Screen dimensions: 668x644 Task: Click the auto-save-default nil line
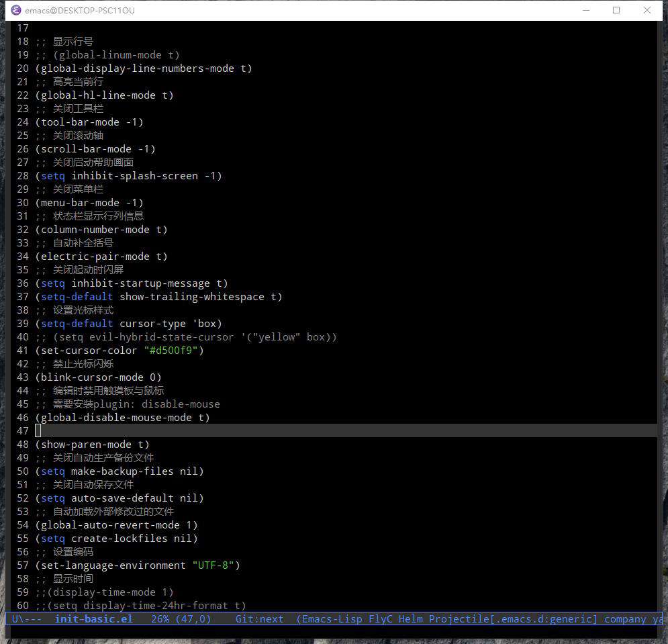[120, 498]
